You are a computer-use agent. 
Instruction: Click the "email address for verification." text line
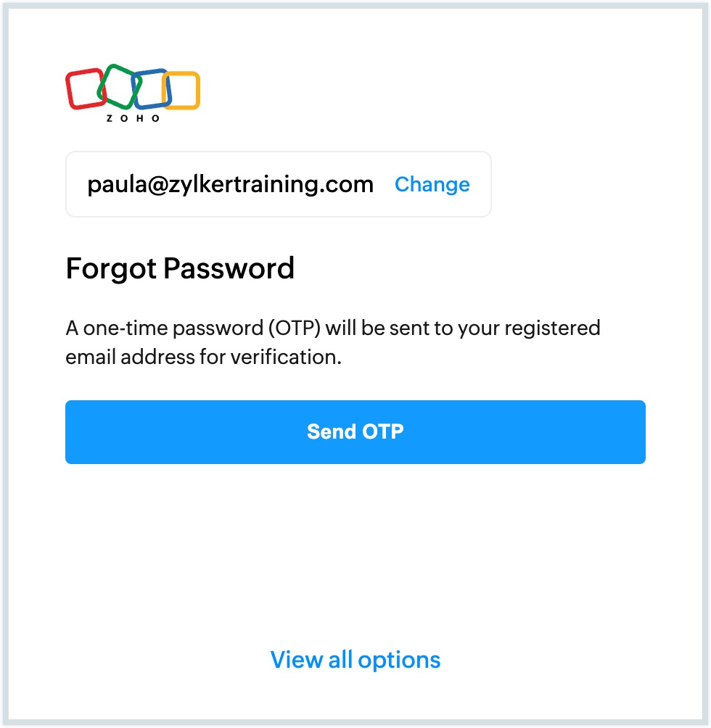click(x=203, y=357)
